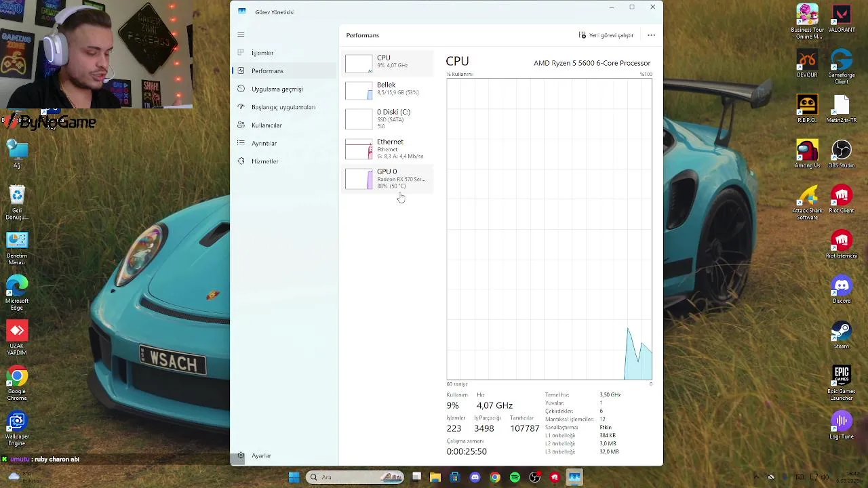Viewport: 868px width, 488px height.
Task: Open R.E.P.O. desktop shortcut
Action: pyautogui.click(x=807, y=108)
